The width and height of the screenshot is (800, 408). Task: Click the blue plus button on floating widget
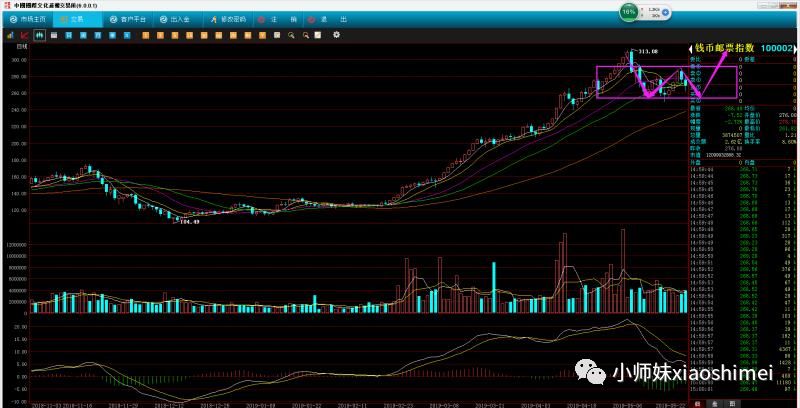tap(665, 12)
